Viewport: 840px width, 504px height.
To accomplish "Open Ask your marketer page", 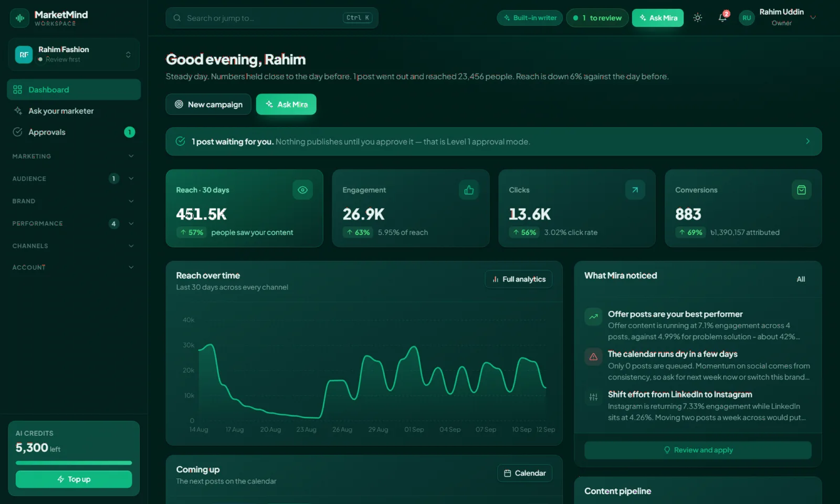I will pos(73,111).
